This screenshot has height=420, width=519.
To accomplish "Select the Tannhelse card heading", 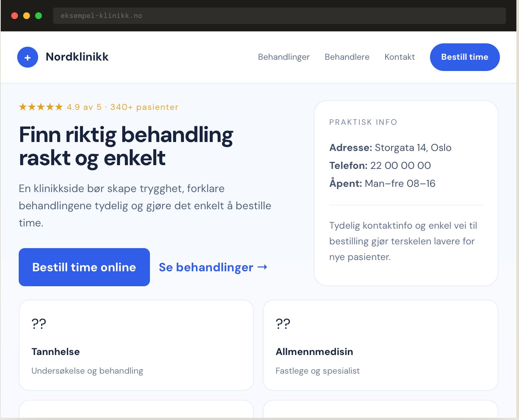I will (x=56, y=352).
